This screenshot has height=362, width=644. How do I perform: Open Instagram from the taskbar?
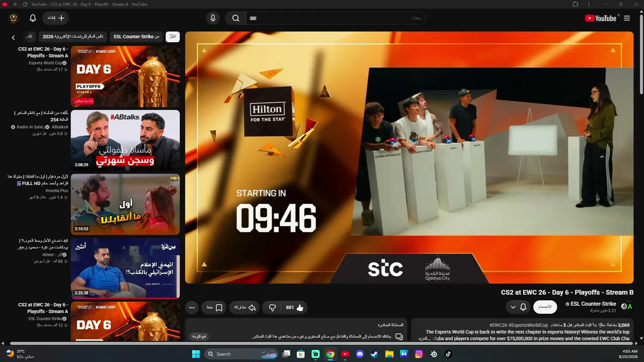point(419,354)
